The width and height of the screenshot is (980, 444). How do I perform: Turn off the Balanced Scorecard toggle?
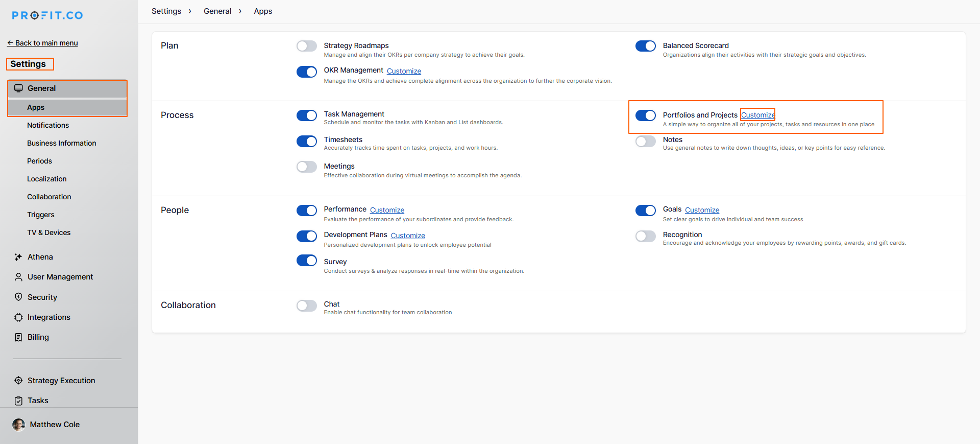point(646,46)
